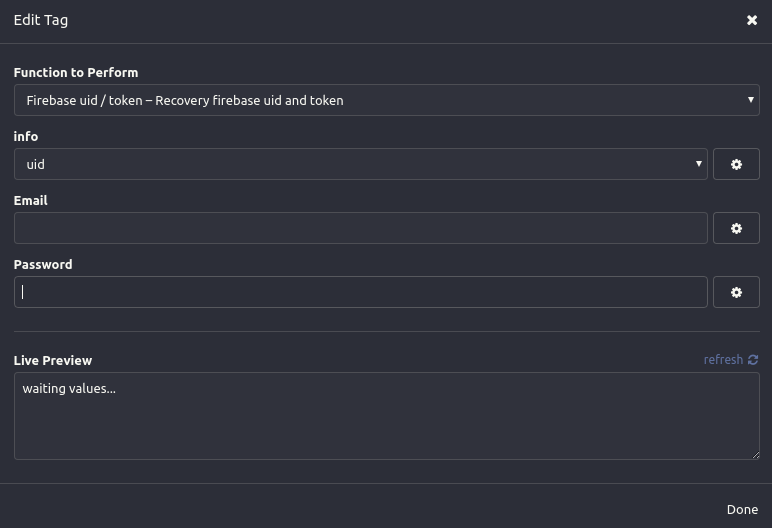
Task: Click the info field label
Action: click(26, 136)
